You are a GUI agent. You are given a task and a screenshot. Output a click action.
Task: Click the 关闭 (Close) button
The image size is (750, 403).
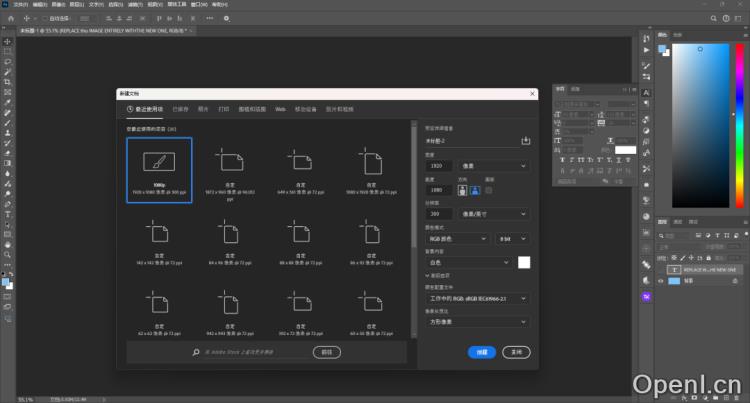click(515, 352)
